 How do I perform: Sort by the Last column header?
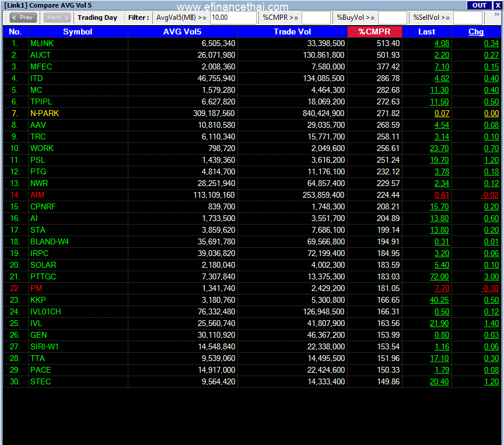tap(427, 32)
